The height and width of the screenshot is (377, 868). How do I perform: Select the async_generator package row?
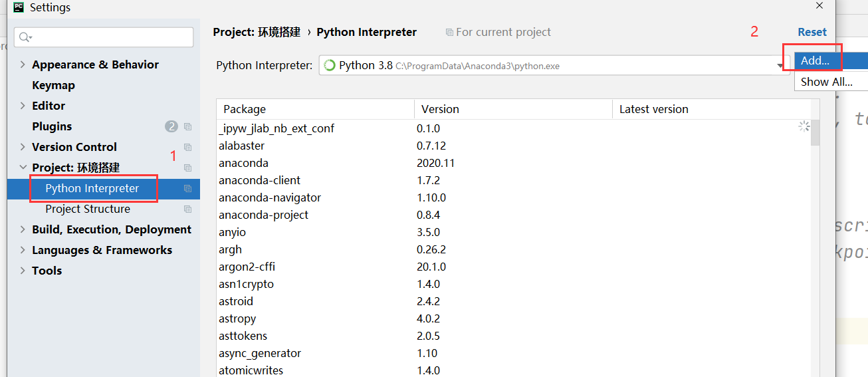514,353
